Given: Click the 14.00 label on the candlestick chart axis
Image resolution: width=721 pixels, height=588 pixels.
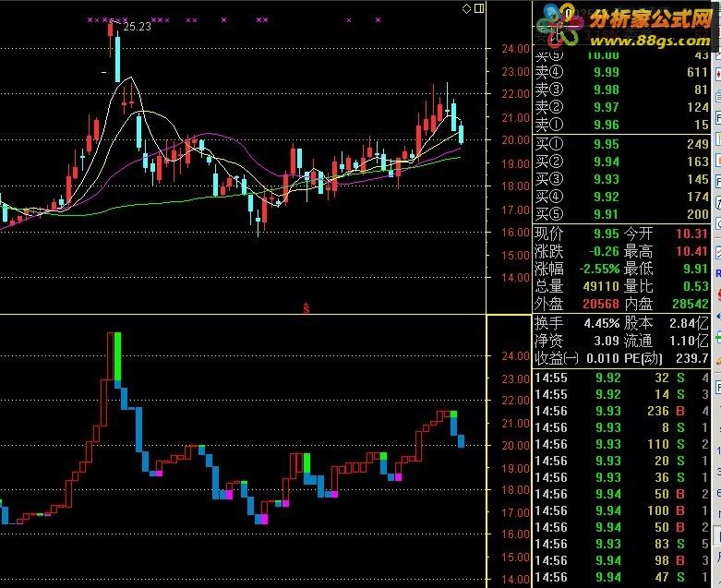Looking at the screenshot, I should coord(515,278).
